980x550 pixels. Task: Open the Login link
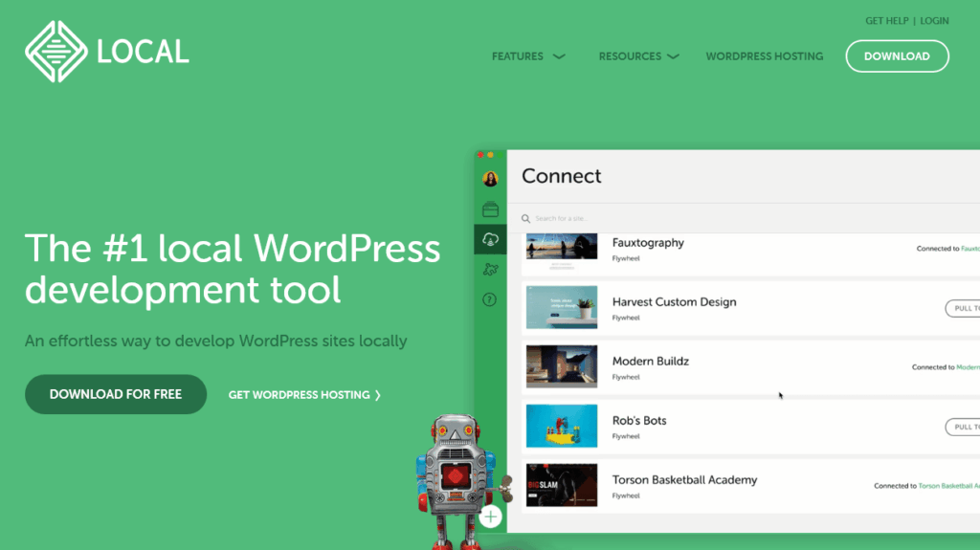[934, 21]
